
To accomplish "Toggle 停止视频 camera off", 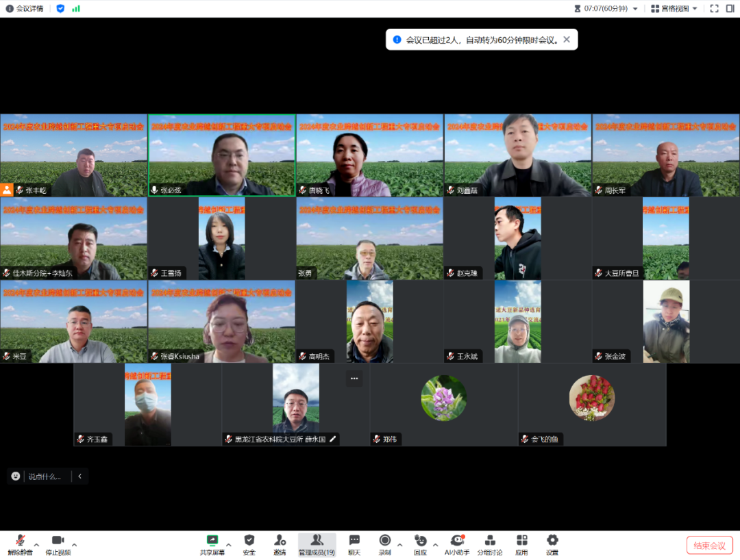I will (x=58, y=544).
